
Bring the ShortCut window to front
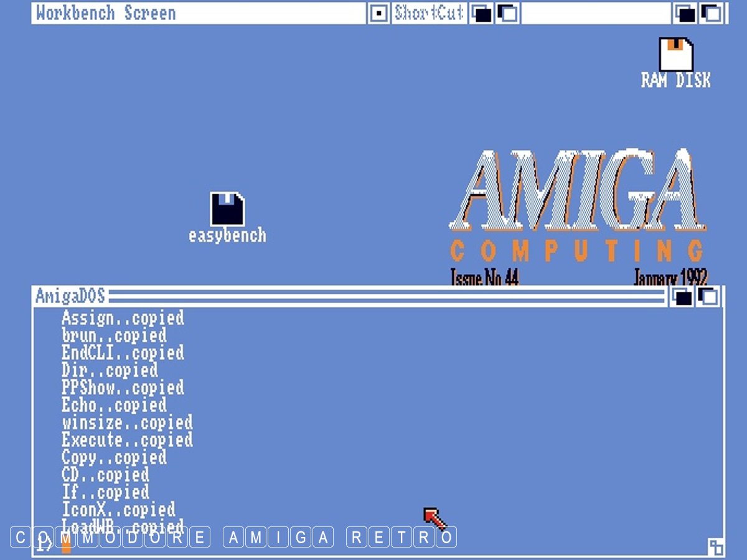pyautogui.click(x=508, y=13)
